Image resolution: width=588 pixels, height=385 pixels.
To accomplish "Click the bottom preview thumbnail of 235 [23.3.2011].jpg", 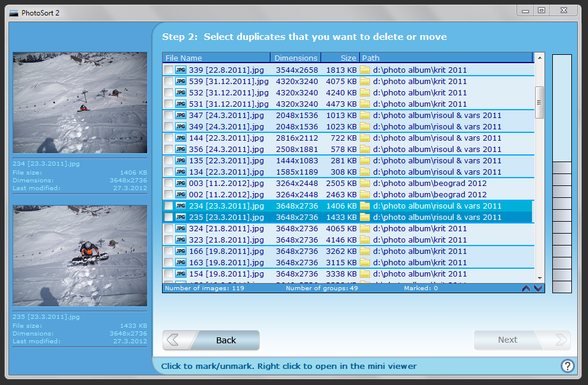I will [80, 256].
